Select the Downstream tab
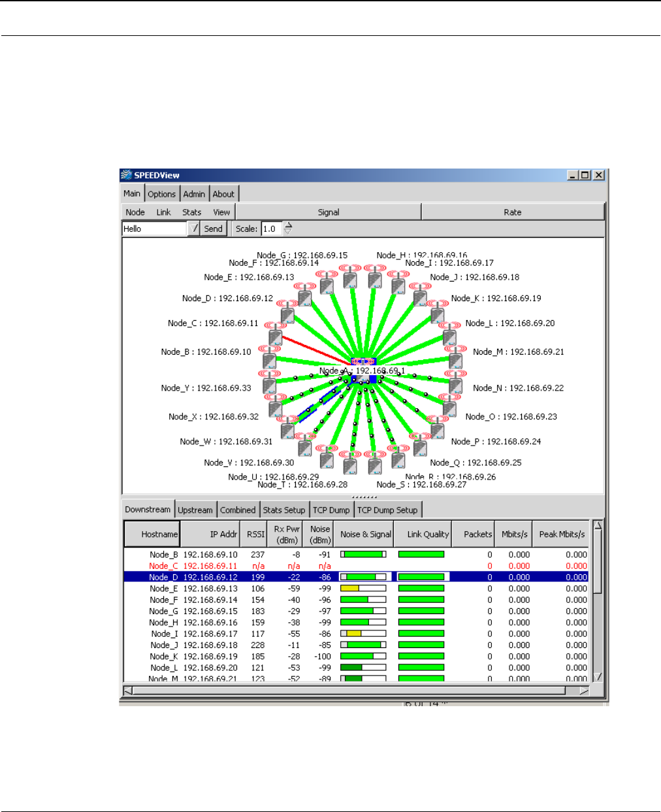 click(x=148, y=510)
